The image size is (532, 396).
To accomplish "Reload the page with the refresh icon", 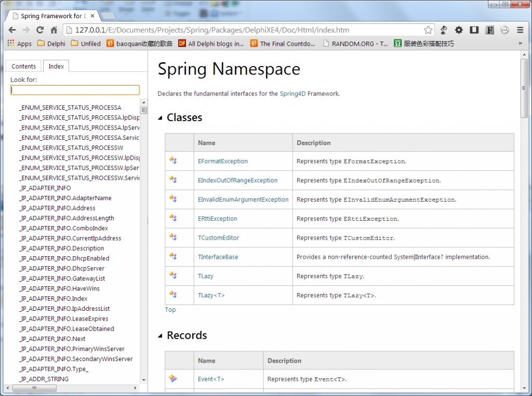I will (40, 31).
